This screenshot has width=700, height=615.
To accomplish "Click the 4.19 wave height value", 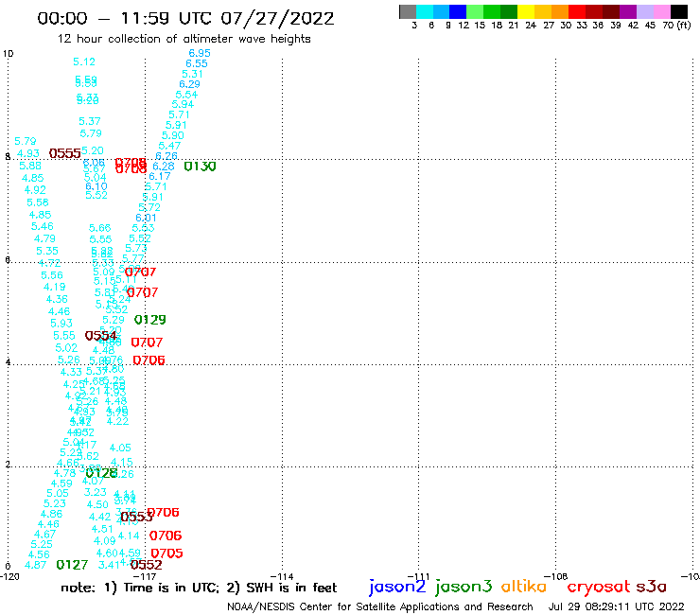I will 55,287.
